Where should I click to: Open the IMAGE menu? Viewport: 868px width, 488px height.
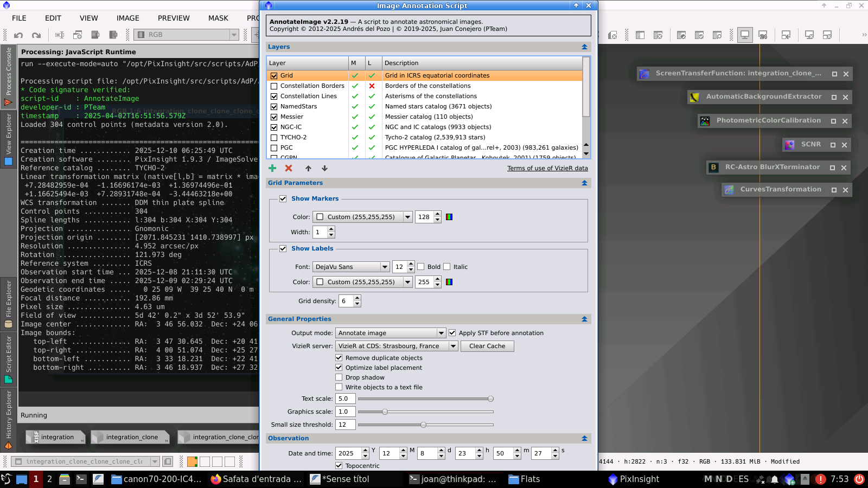click(x=127, y=18)
